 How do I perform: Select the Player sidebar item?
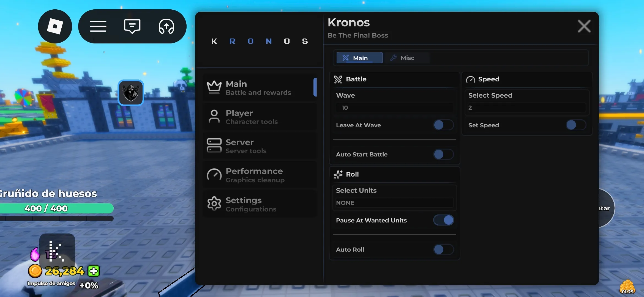(x=260, y=117)
